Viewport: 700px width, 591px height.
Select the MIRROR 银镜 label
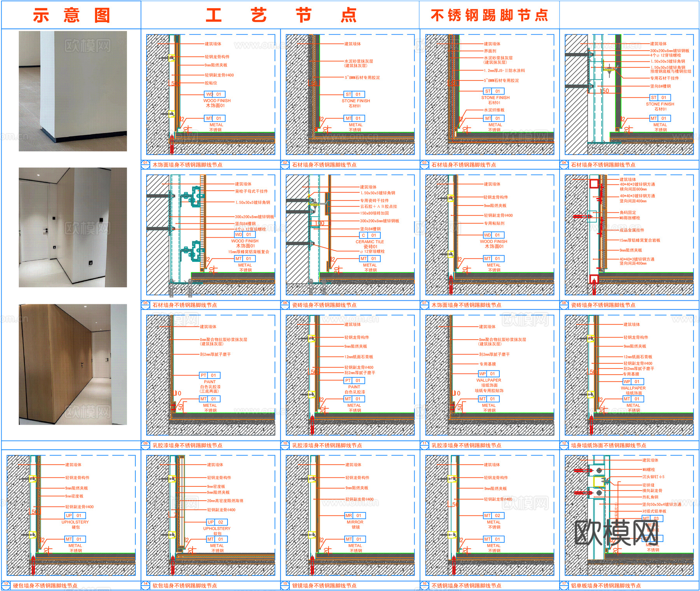pos(355,524)
